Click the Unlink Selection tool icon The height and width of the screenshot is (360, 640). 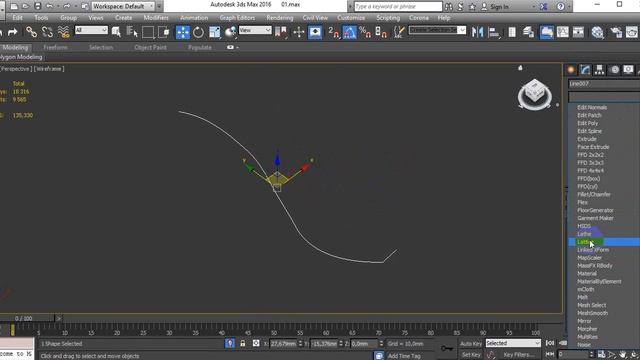pyautogui.click(x=47, y=32)
